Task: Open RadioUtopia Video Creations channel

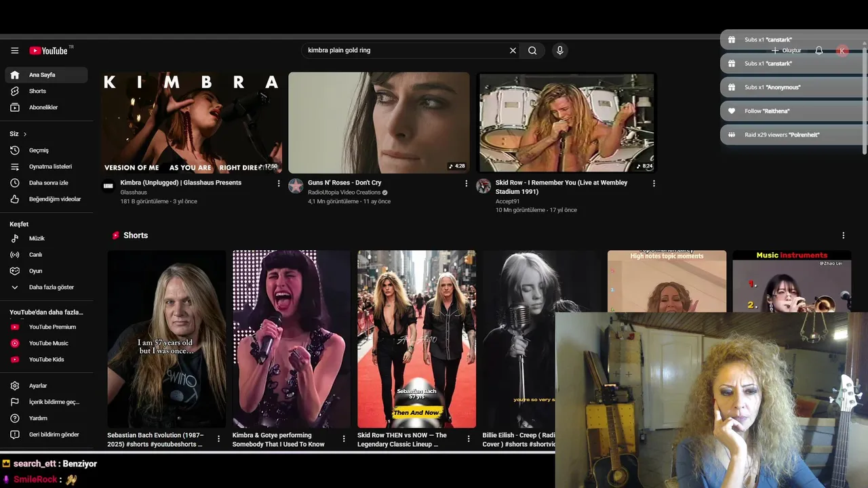Action: pyautogui.click(x=344, y=192)
